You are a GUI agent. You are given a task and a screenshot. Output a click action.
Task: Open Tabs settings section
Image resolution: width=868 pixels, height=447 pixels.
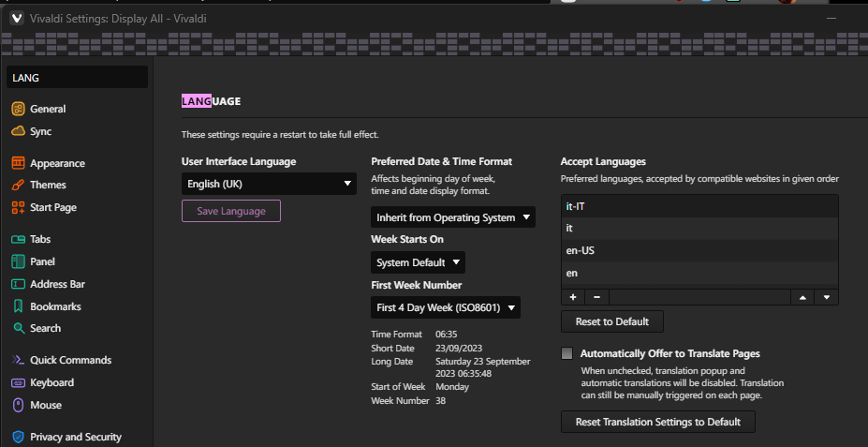[x=40, y=239]
